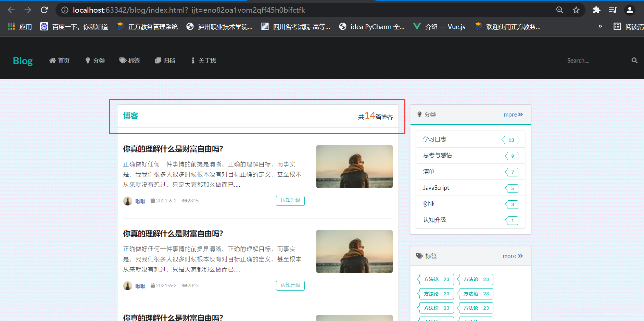Select the JavaScript category row
644x321 pixels.
tap(470, 188)
